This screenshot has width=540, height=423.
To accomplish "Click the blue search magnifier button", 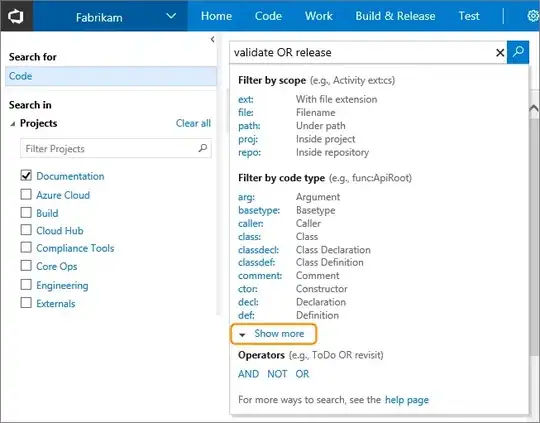I will click(x=518, y=52).
